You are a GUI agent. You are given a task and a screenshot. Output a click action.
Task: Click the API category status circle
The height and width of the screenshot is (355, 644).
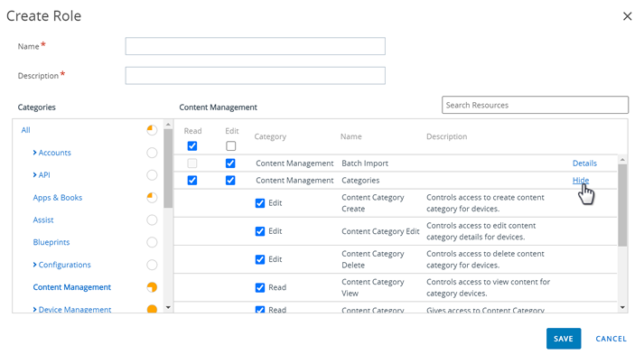coord(152,175)
